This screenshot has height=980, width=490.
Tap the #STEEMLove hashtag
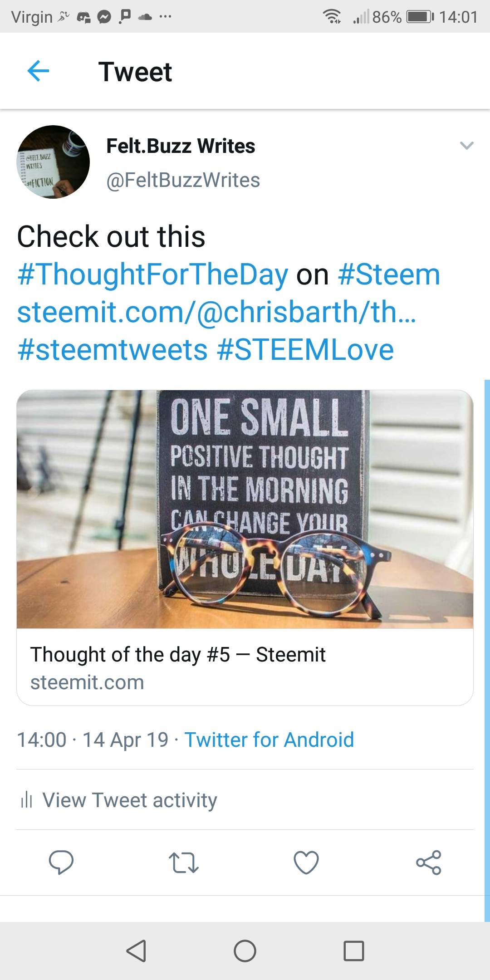(305, 350)
